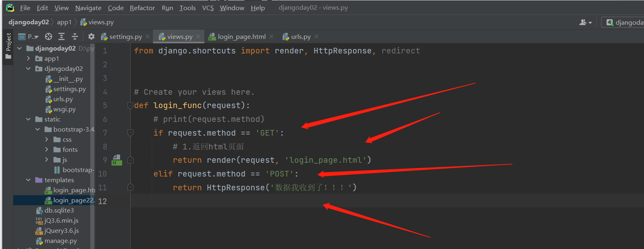644x249 pixels.
Task: Click line number 12 in the gutter
Action: click(x=102, y=201)
